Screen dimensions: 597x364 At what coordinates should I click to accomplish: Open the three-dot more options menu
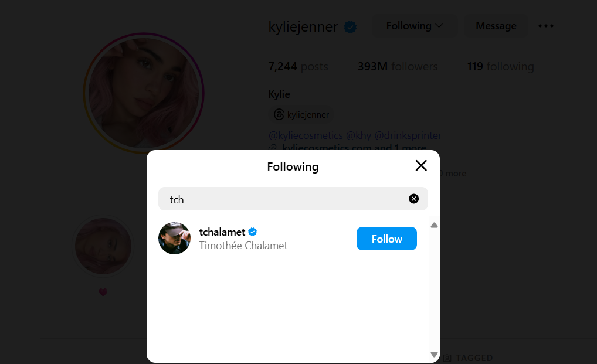click(546, 26)
